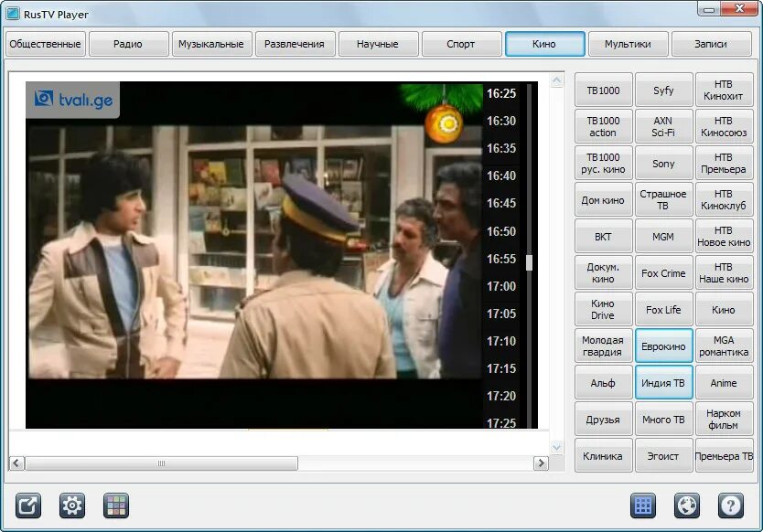Select the Молодая гвардия channel
Viewport: 763px width, 532px height.
click(604, 346)
